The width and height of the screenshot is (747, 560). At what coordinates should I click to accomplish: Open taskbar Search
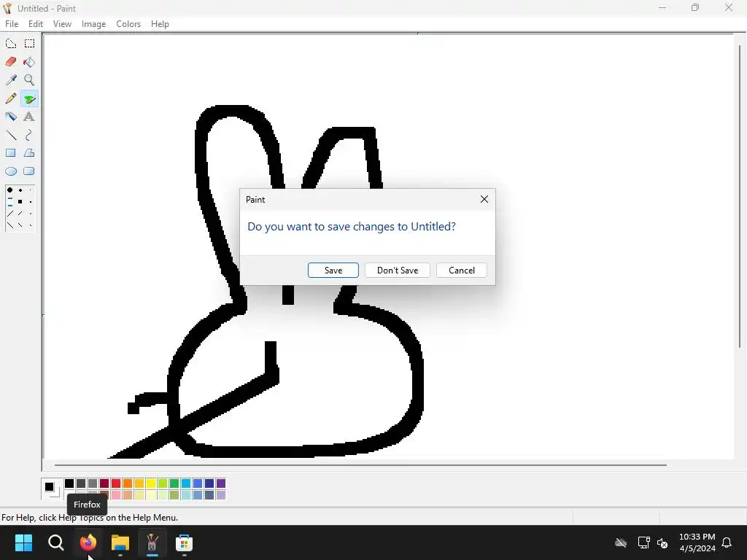(55, 542)
